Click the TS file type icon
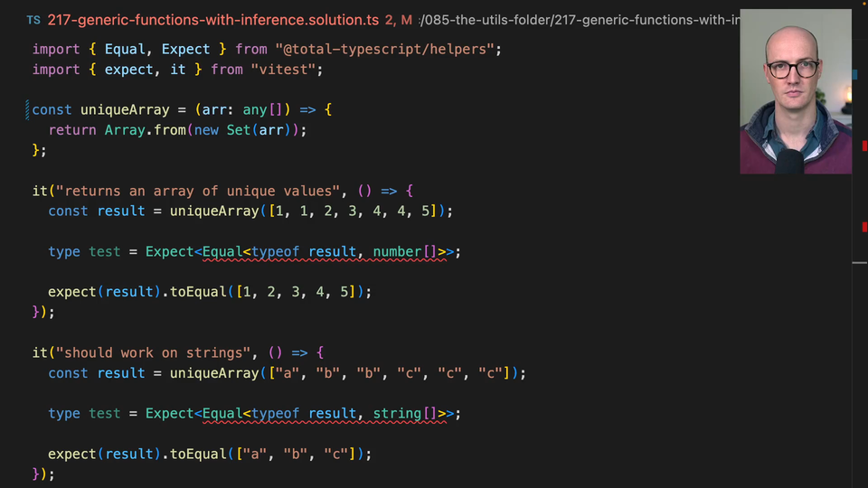 point(33,19)
